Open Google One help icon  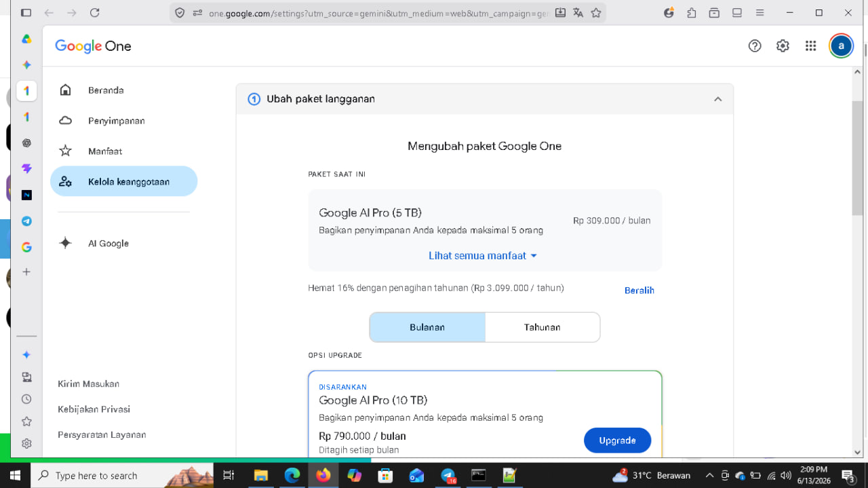point(755,45)
